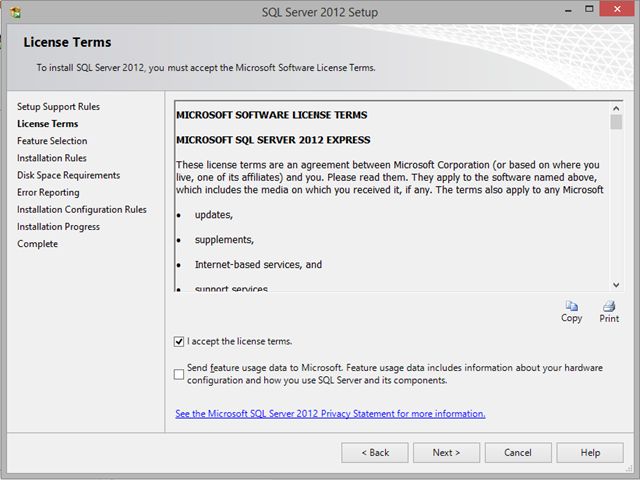Uncheck 'I accept the license terms' checkbox
640x480 pixels.
(179, 341)
